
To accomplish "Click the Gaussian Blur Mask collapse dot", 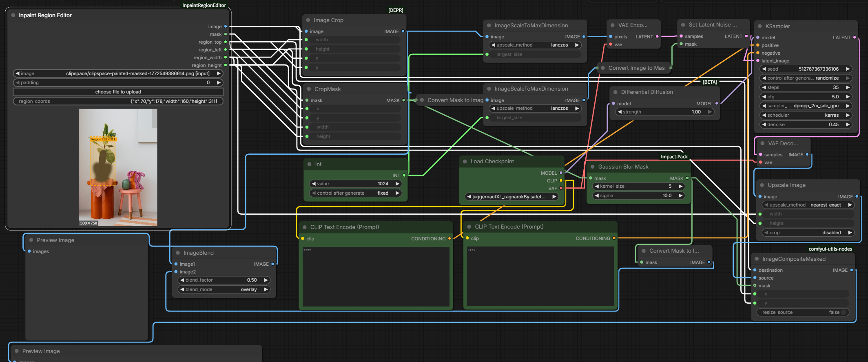I will point(592,167).
